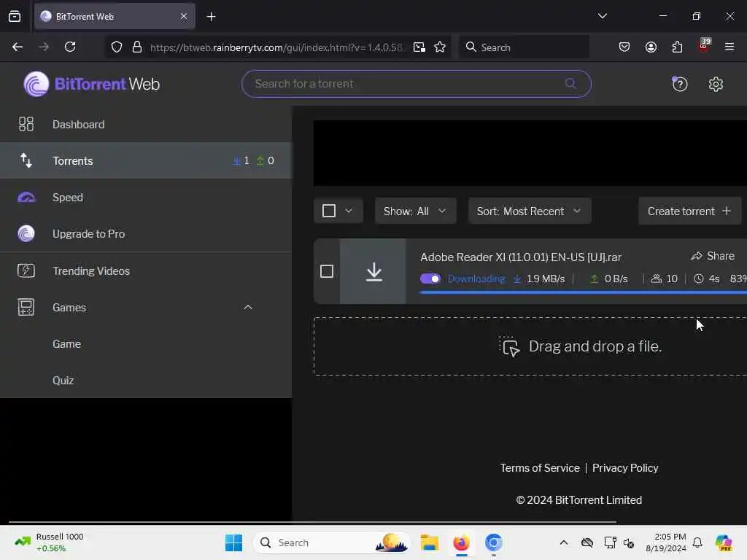Click the Firefox back arrow

(x=18, y=47)
